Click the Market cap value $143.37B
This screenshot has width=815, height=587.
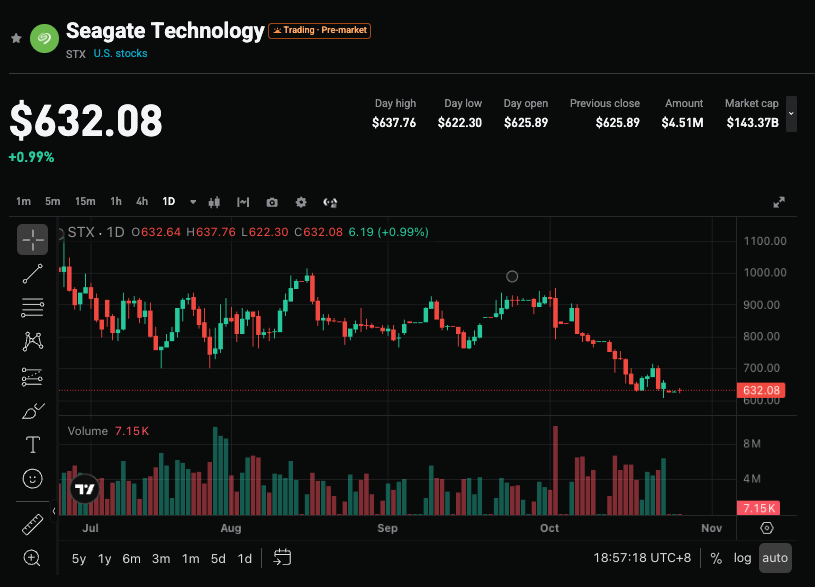pos(753,123)
